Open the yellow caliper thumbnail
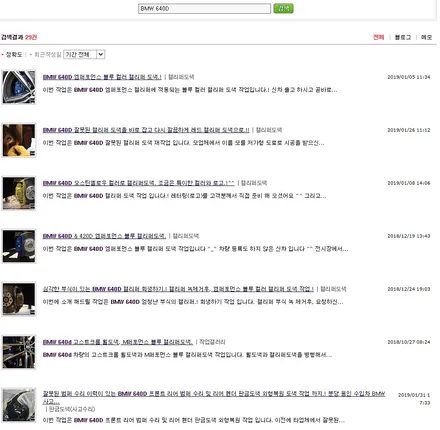The image size is (440, 430). tap(19, 193)
